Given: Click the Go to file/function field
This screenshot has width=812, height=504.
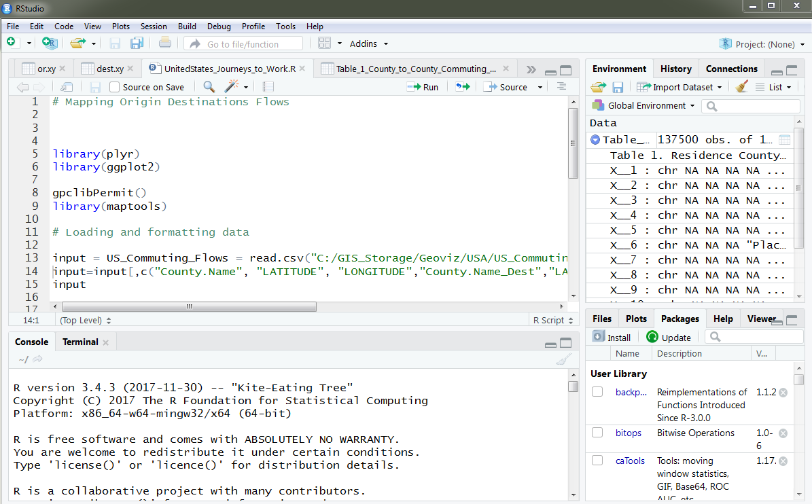Looking at the screenshot, I should [243, 44].
